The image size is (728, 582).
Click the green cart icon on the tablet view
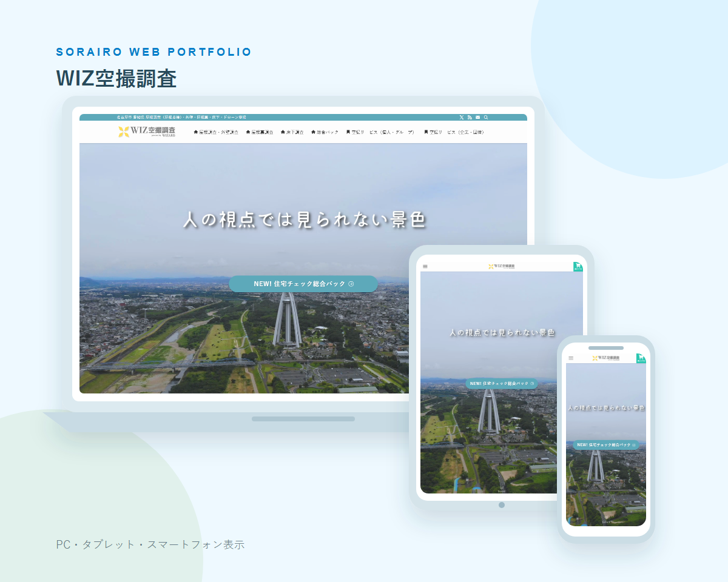578,267
